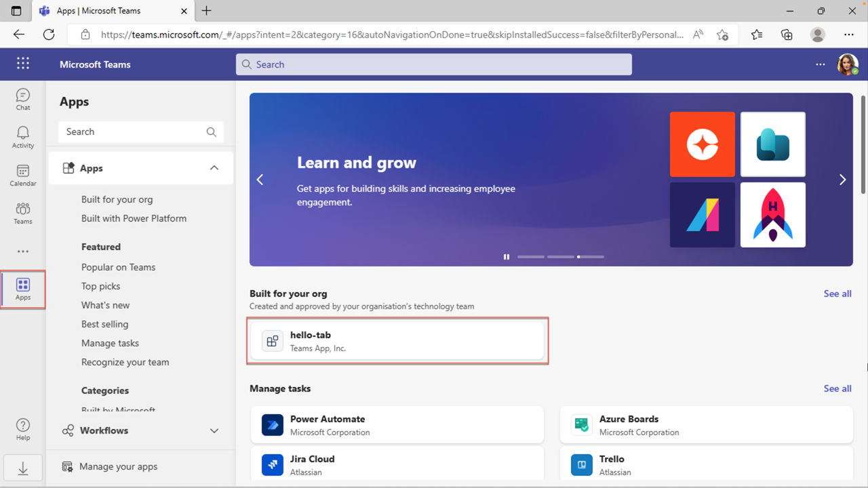
Task: Open browser collections icon
Action: [x=787, y=35]
